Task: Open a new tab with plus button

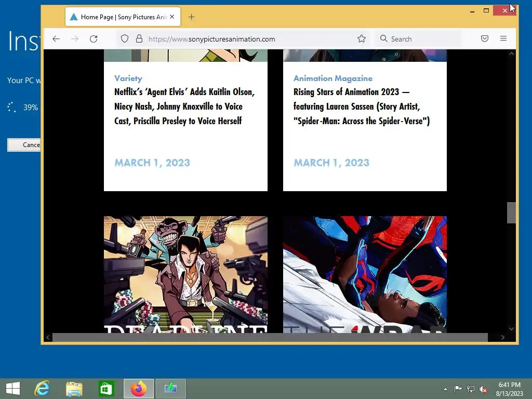Action: tap(191, 17)
